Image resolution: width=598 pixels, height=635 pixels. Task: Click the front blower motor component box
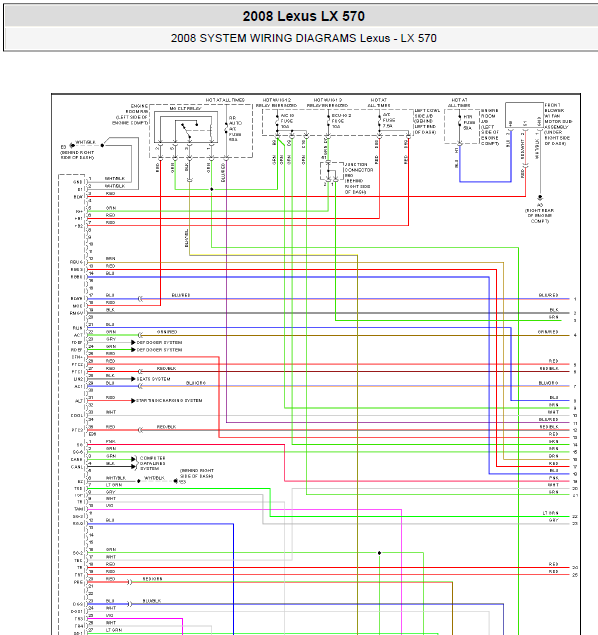coord(524,115)
